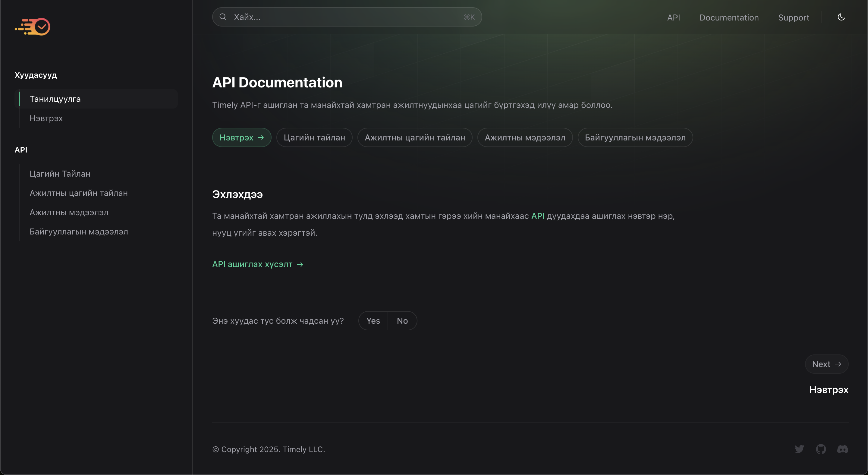Screen dimensions: 868x475
Task: Focus the Хайх... search field
Action: pos(347,17)
